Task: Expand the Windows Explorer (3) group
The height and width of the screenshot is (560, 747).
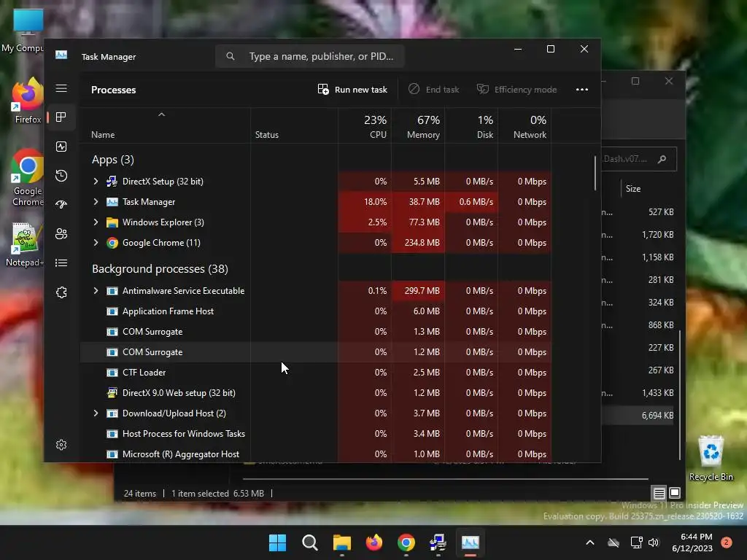Action: point(96,222)
